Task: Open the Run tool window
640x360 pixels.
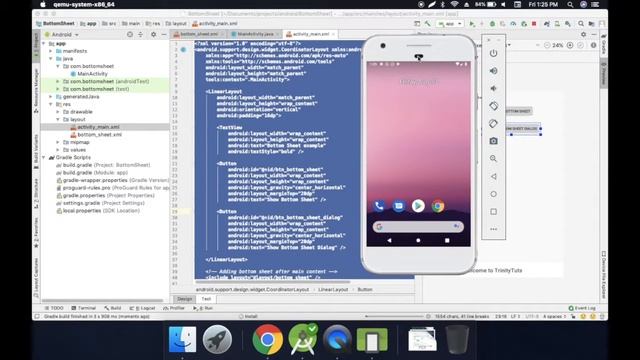Action: coord(203,308)
